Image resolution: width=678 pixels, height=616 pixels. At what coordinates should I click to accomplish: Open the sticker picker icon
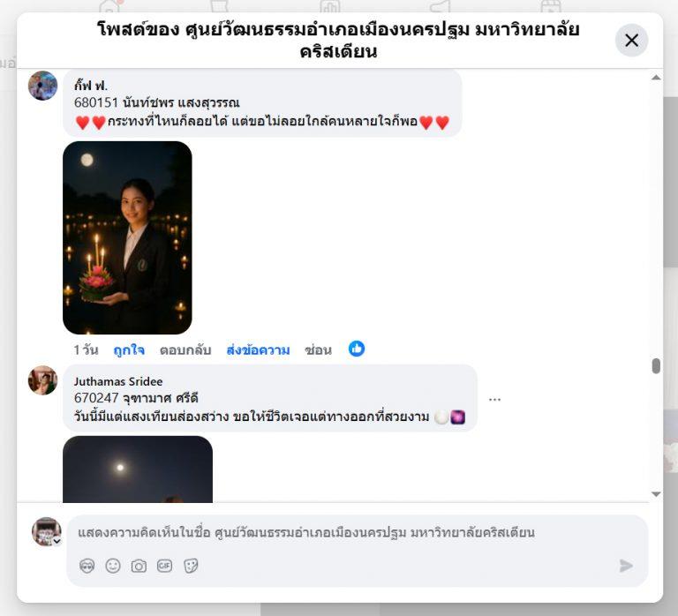[191, 566]
